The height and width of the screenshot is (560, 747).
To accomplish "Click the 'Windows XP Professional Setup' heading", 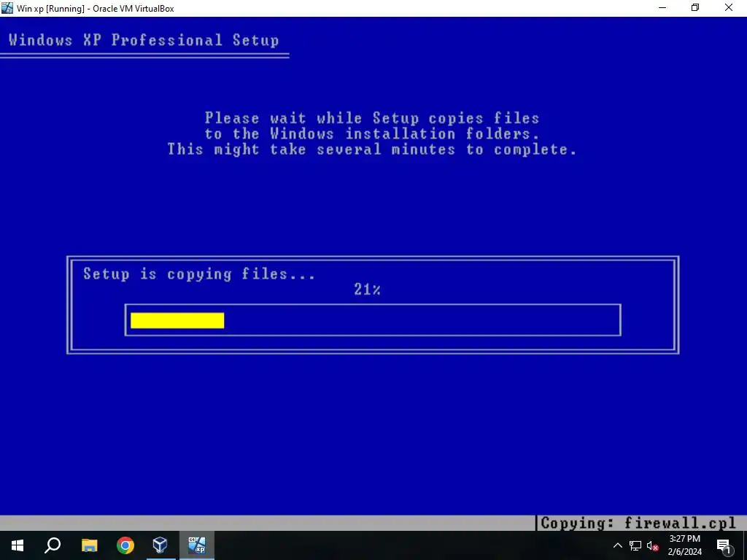I will pyautogui.click(x=144, y=40).
